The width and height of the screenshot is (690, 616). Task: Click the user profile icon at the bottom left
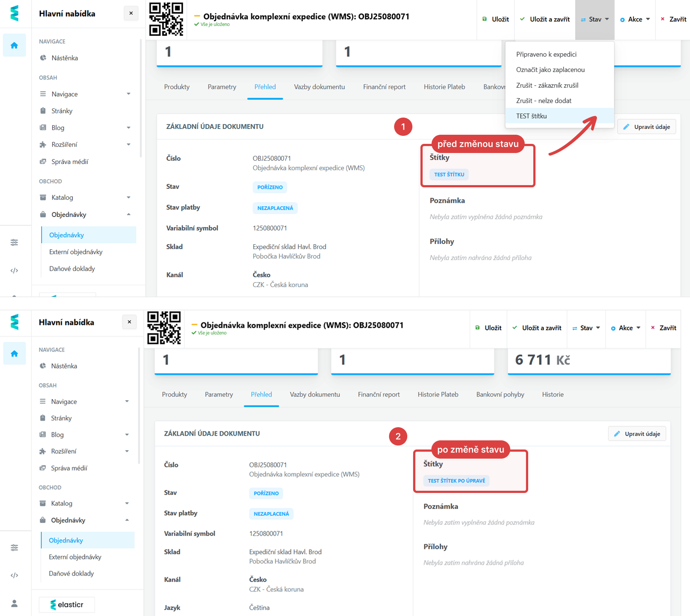point(14,603)
